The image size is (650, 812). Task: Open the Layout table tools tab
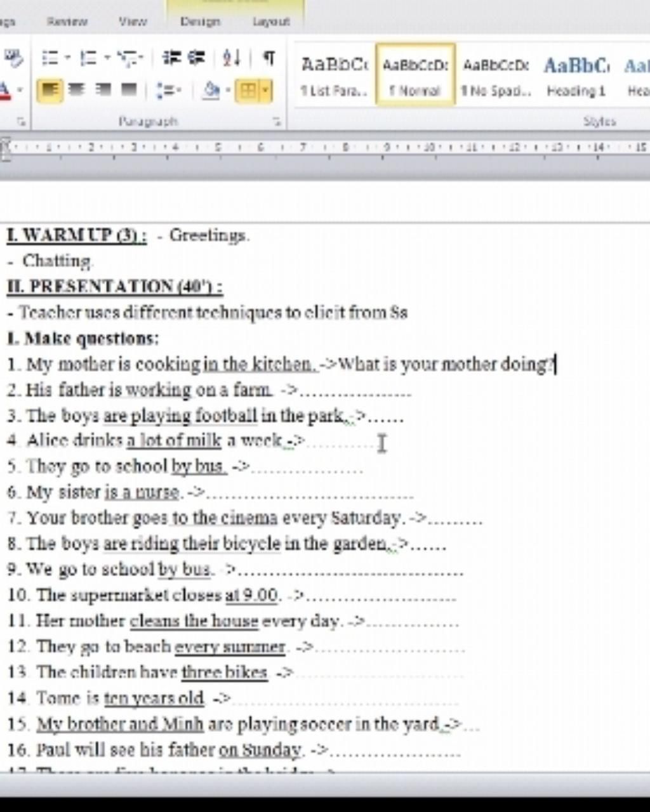(x=271, y=21)
